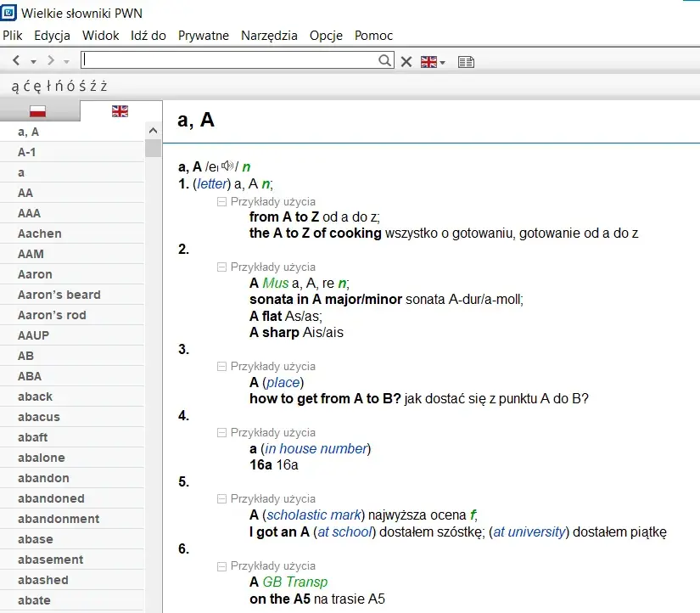Image resolution: width=700 pixels, height=613 pixels.
Task: Select 'AAA' in the word list
Action: coord(72,213)
